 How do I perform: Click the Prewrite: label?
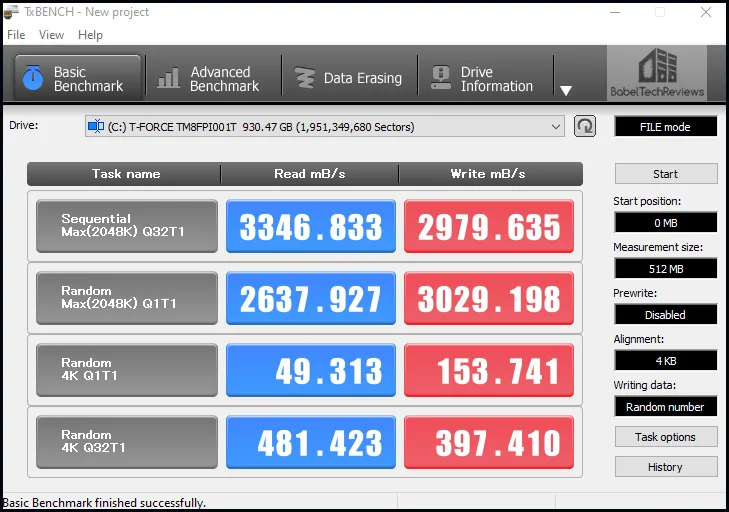(635, 293)
